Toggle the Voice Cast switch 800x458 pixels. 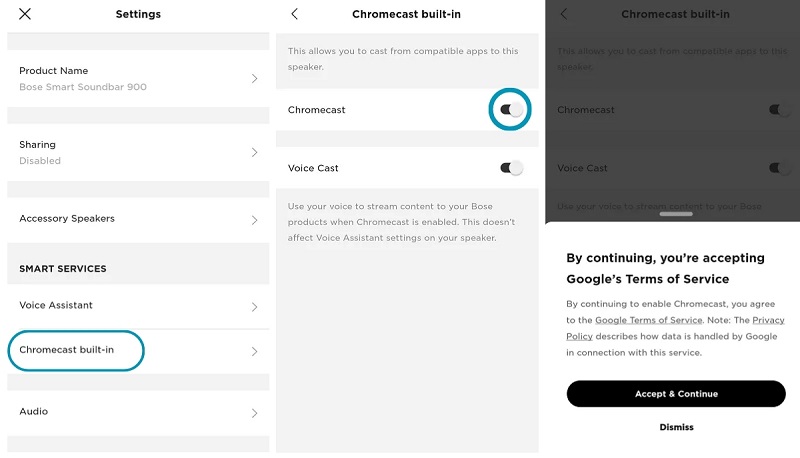[x=511, y=168]
